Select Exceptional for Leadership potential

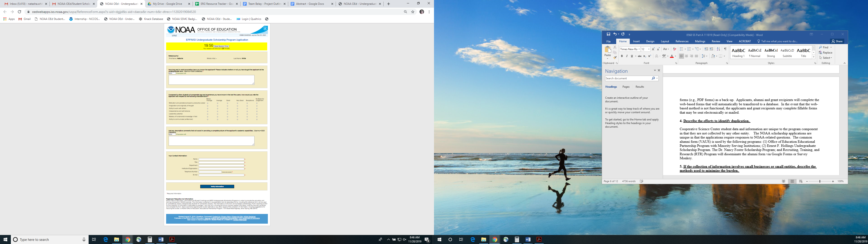(x=247, y=114)
